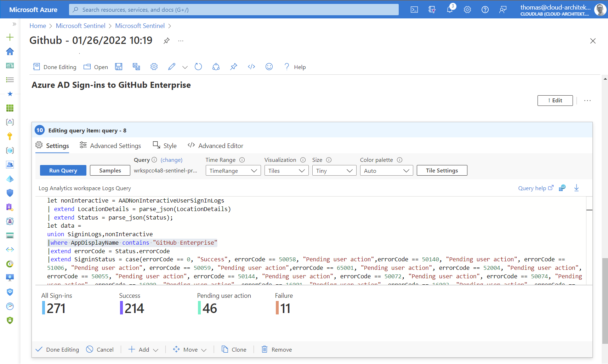Open All services list icon in sidebar
608x364 pixels.
tap(10, 80)
